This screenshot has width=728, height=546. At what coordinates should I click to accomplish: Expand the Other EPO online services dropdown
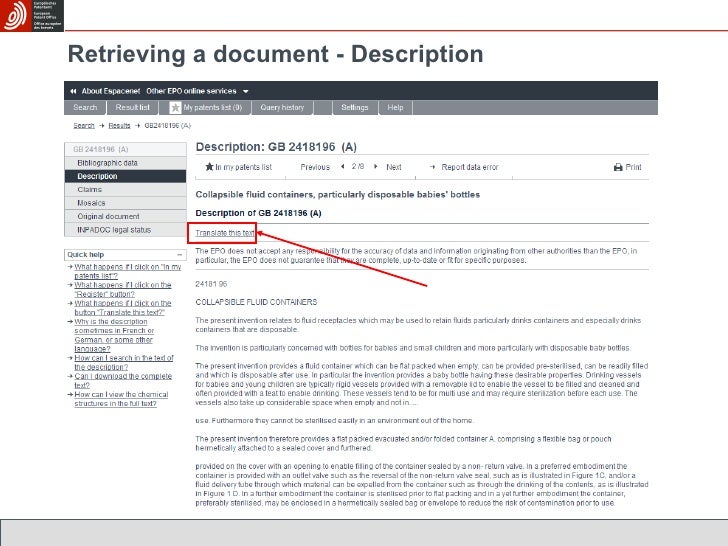[x=197, y=91]
